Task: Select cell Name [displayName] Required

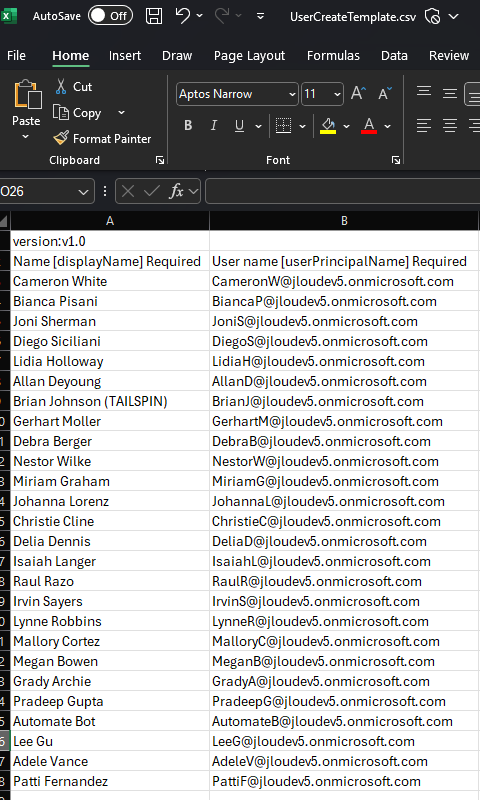Action: [x=110, y=261]
